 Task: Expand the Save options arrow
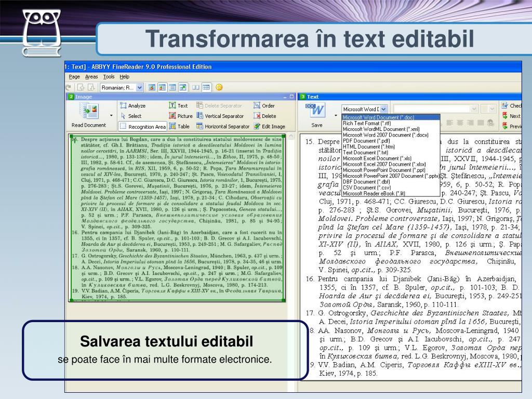tap(336, 116)
